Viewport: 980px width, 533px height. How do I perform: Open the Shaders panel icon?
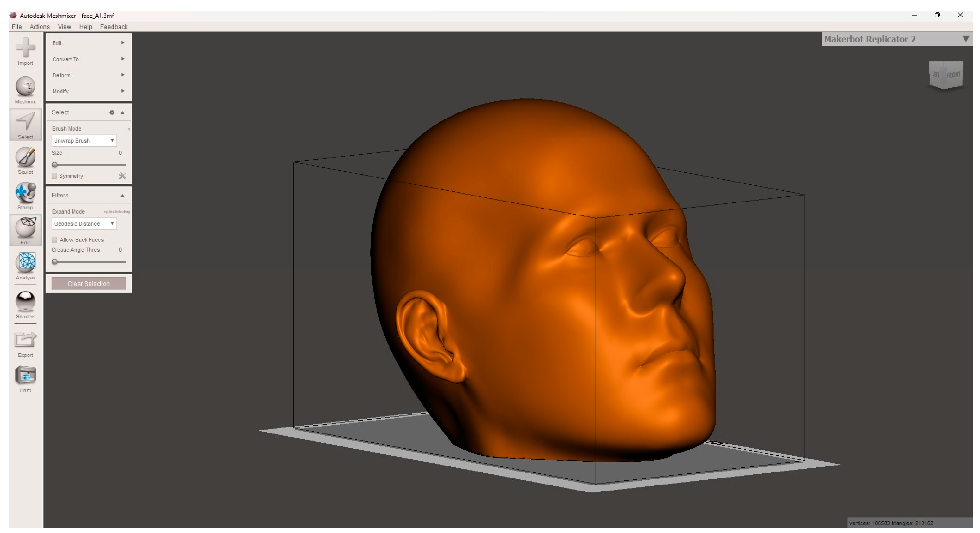(x=25, y=301)
